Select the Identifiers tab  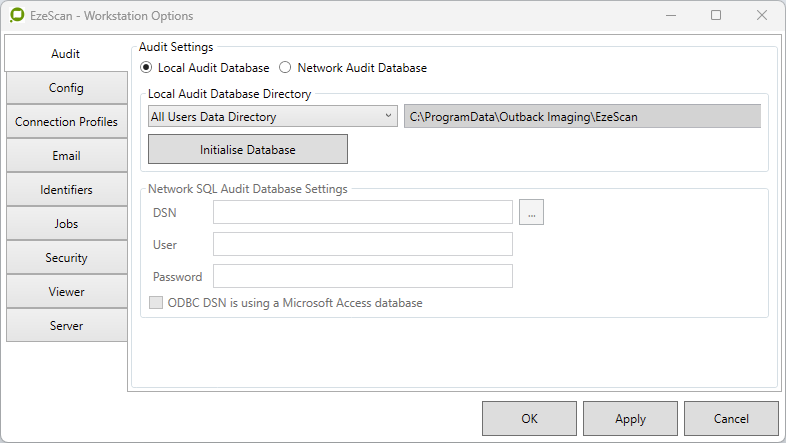[x=66, y=190]
